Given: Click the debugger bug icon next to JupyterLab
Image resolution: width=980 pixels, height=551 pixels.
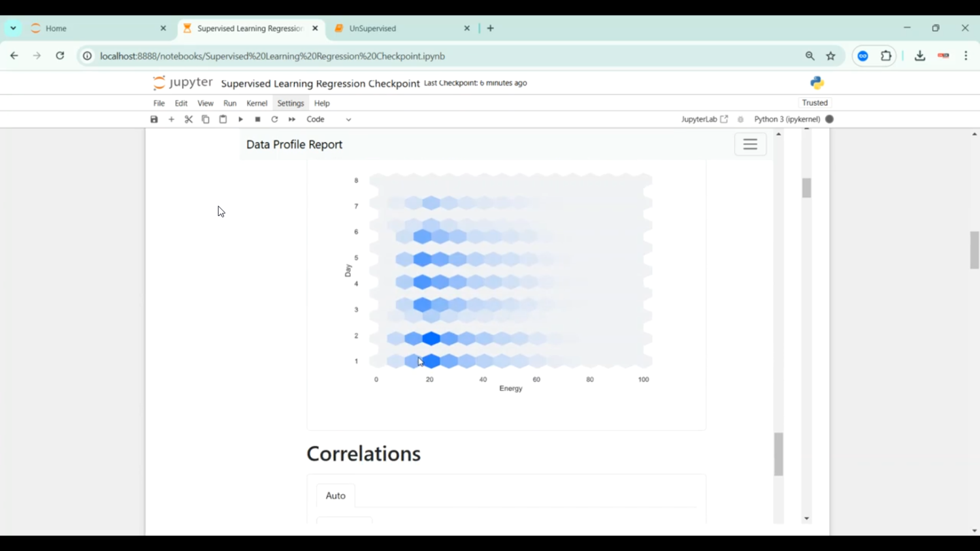Looking at the screenshot, I should (740, 119).
